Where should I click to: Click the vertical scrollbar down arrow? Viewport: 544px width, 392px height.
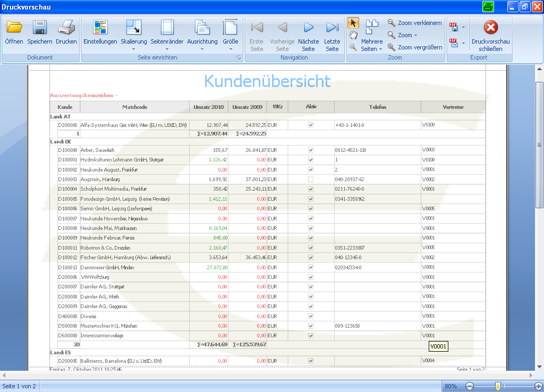(x=539, y=367)
